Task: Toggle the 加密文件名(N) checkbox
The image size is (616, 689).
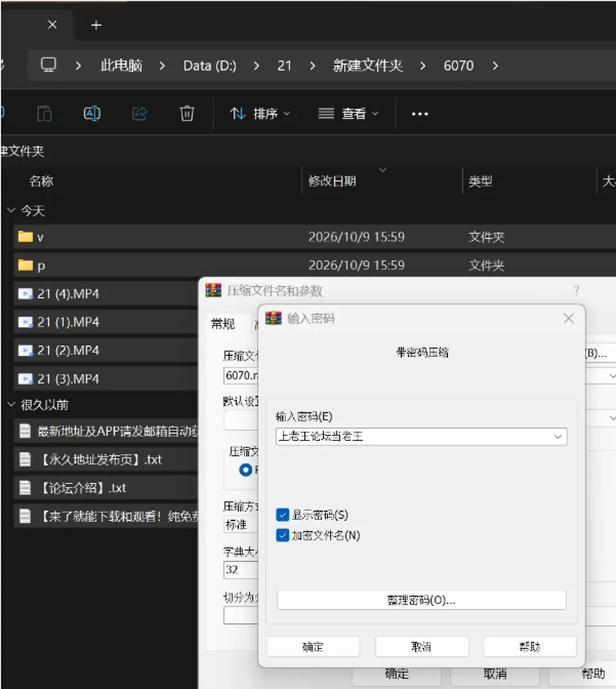Action: pos(282,535)
